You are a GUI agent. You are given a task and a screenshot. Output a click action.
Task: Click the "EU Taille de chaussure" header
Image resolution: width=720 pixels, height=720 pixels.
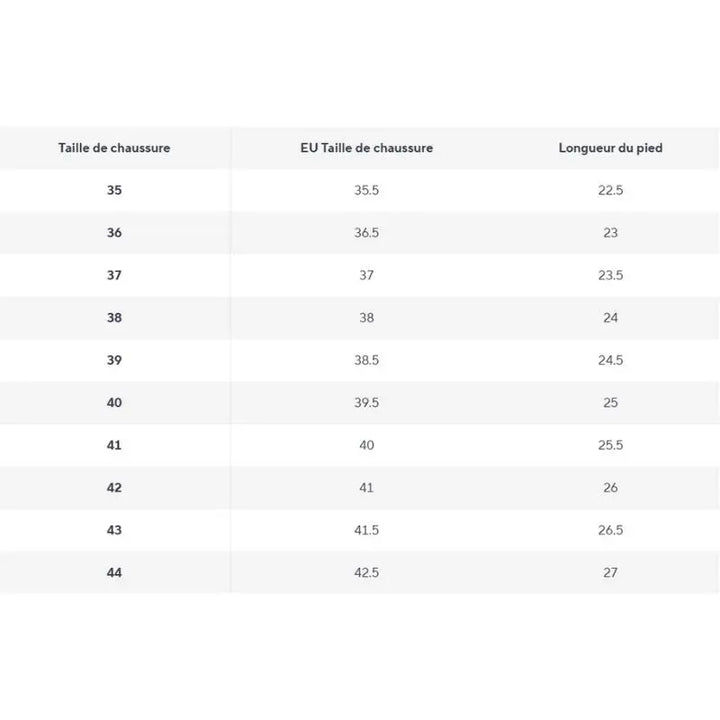366,148
